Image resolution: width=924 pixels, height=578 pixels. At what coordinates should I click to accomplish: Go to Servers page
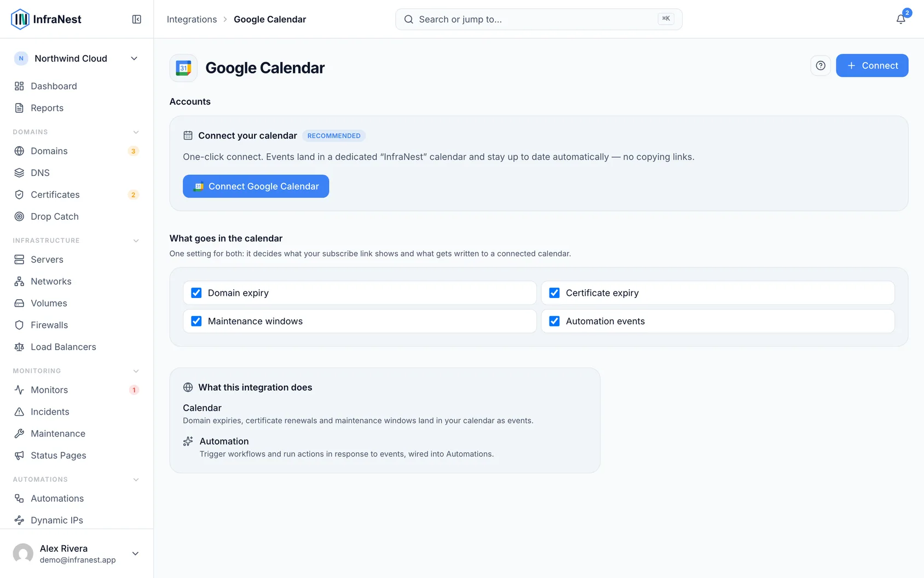coord(77,259)
